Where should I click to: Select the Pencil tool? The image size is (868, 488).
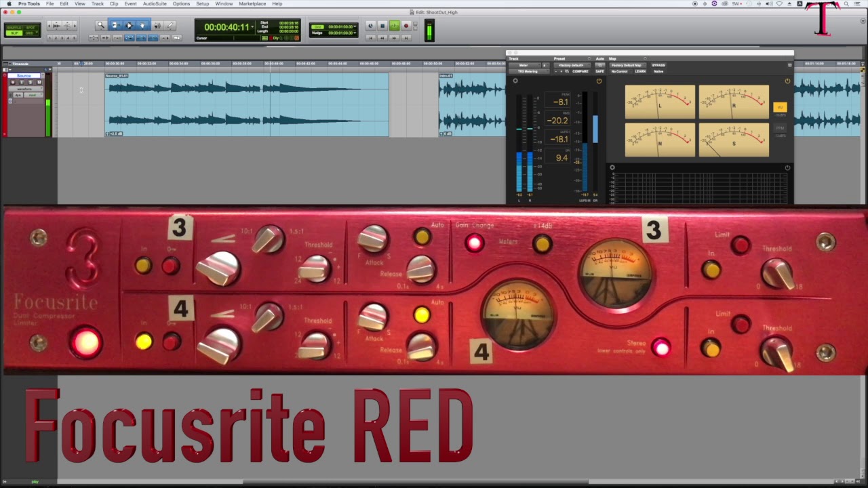click(x=170, y=25)
